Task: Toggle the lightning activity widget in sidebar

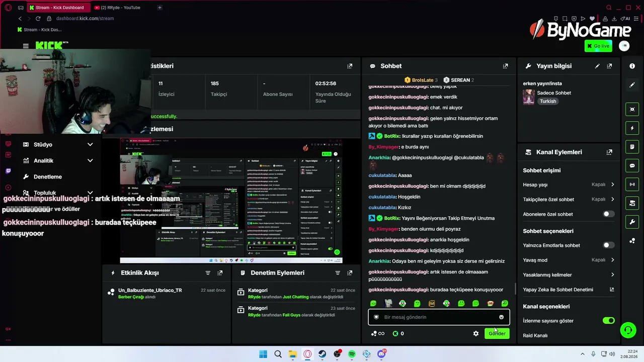Action: tap(632, 128)
